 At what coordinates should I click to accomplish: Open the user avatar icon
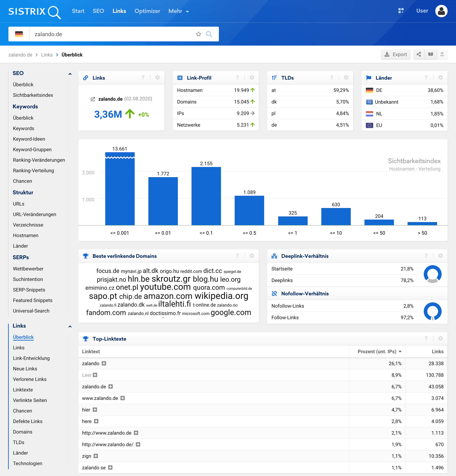441,11
